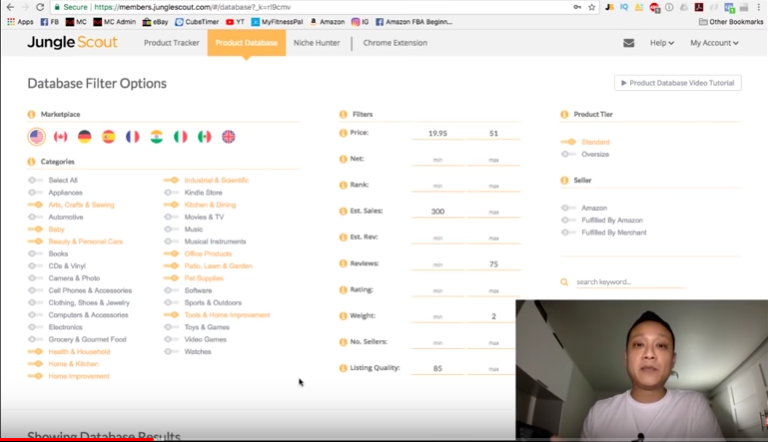
Task: Open the Other Bookmarks folder
Action: pos(731,22)
